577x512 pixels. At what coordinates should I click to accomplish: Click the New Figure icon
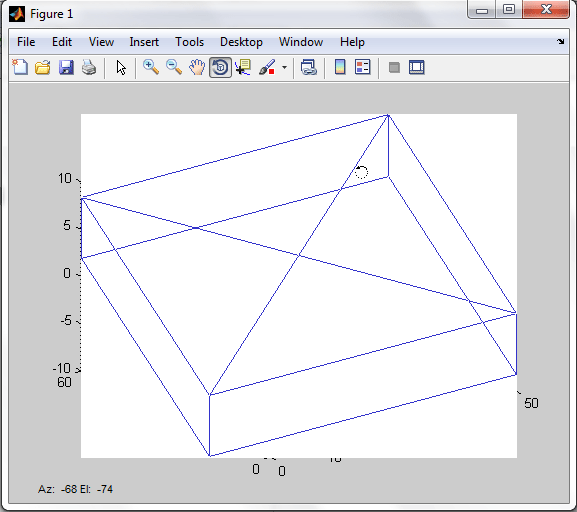click(20, 67)
